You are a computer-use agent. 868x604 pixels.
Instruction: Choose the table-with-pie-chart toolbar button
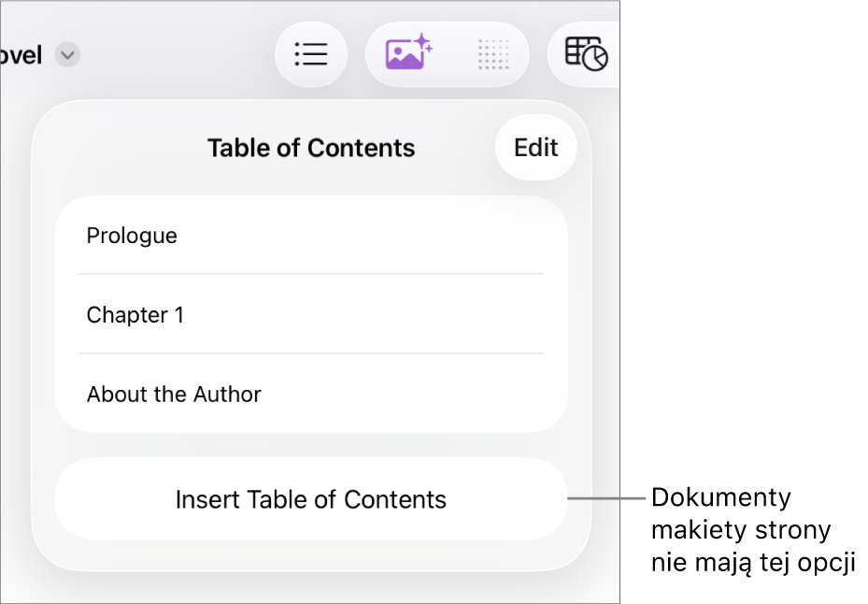[587, 54]
